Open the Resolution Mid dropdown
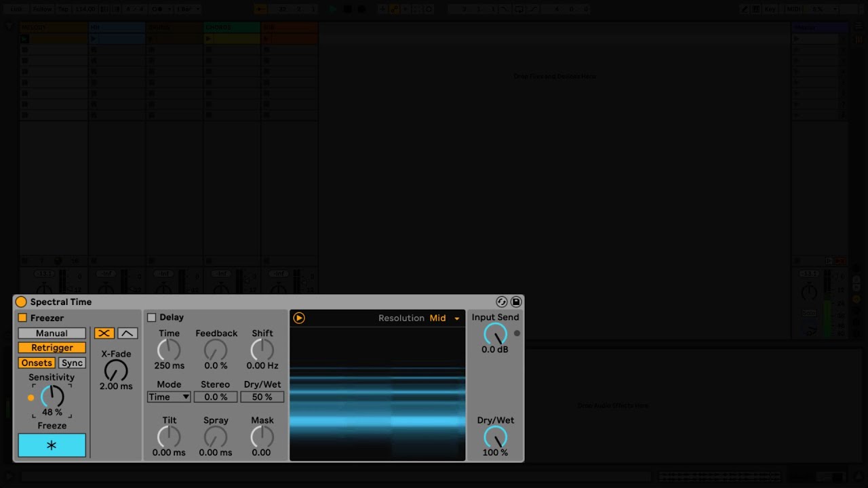This screenshot has height=488, width=868. pos(445,318)
